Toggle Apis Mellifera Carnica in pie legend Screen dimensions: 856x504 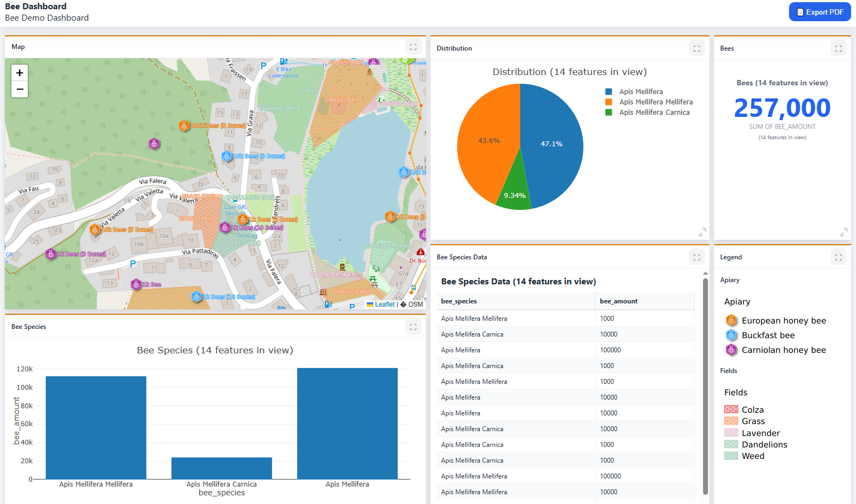click(648, 113)
